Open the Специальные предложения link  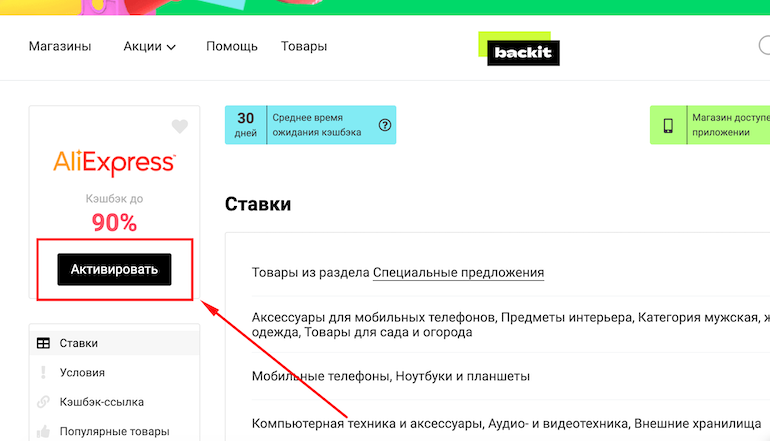point(458,273)
